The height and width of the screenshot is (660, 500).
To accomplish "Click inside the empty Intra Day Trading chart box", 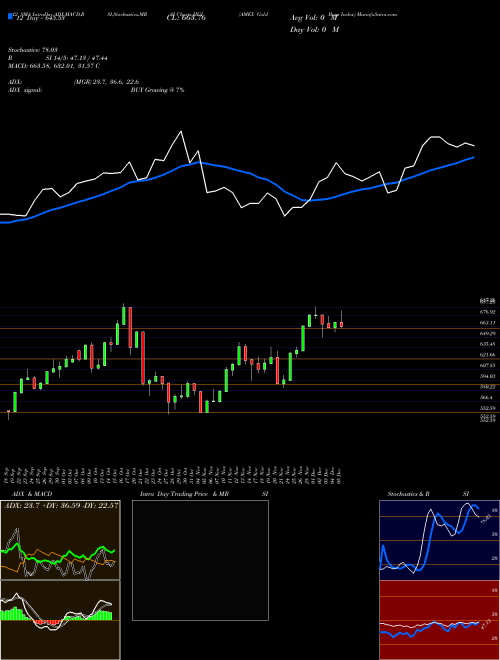I will click(200, 560).
